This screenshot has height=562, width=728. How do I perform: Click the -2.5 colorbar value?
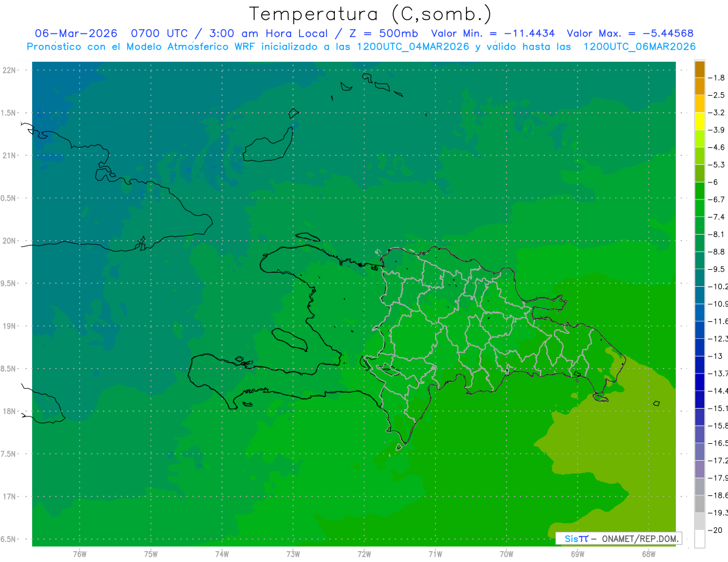pos(717,95)
